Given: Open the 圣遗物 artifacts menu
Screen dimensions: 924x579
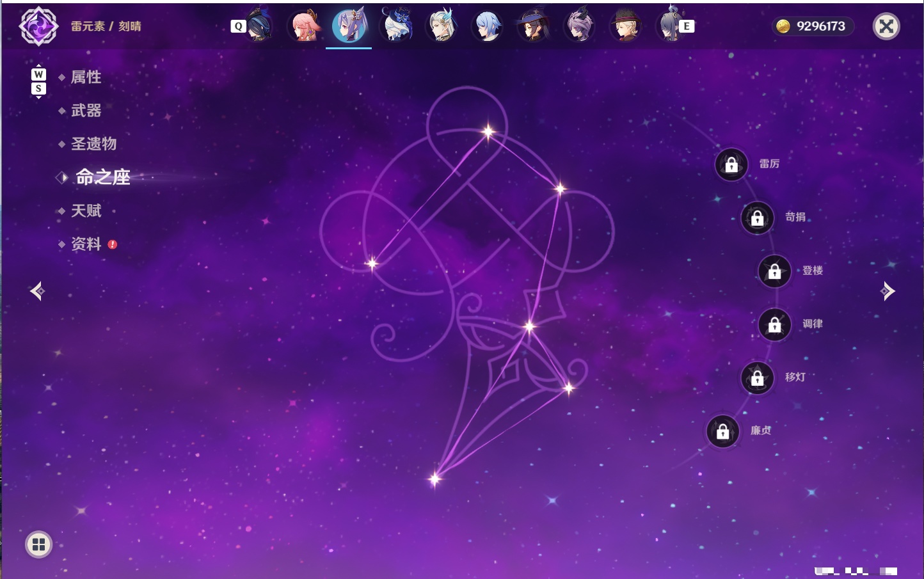Looking at the screenshot, I should [x=93, y=144].
